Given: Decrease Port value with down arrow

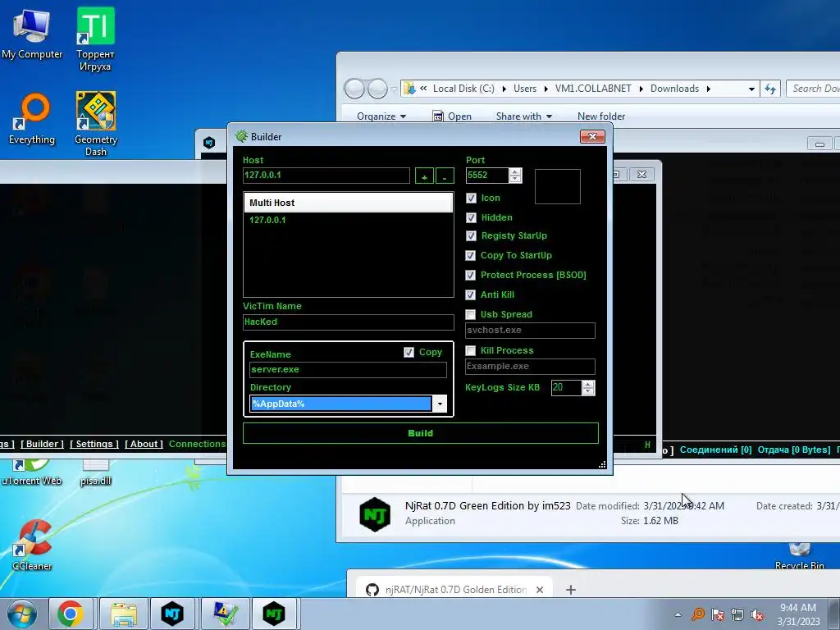Looking at the screenshot, I should tap(515, 179).
